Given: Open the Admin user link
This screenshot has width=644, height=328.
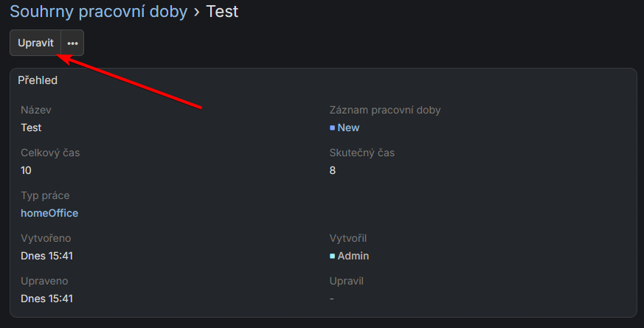Looking at the screenshot, I should coord(353,256).
